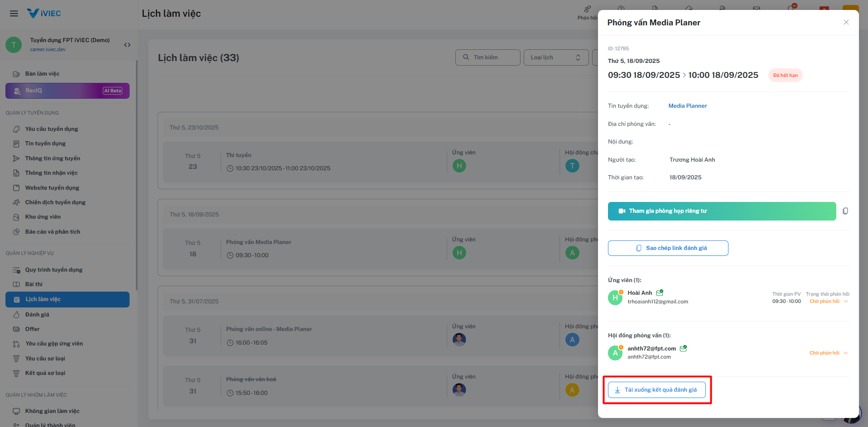Viewport: 868px width, 427px height.
Task: Open the hamburger menu icon
Action: tap(14, 14)
